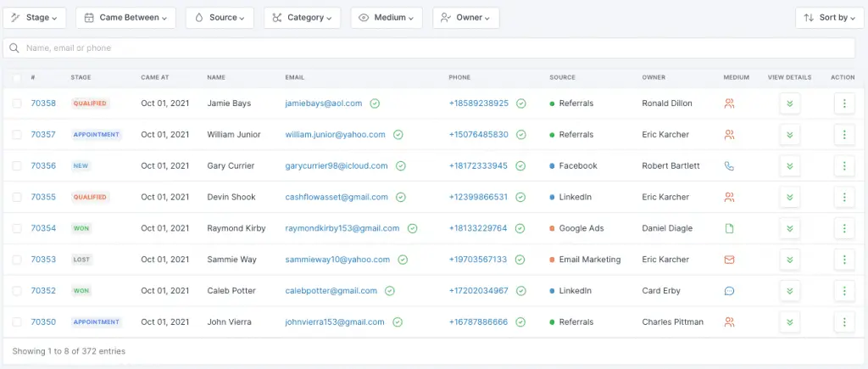
Task: Click the Came At column header
Action: coord(154,78)
